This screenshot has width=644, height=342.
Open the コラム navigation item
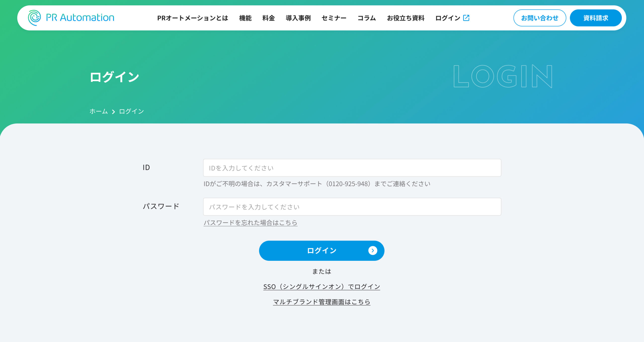367,18
